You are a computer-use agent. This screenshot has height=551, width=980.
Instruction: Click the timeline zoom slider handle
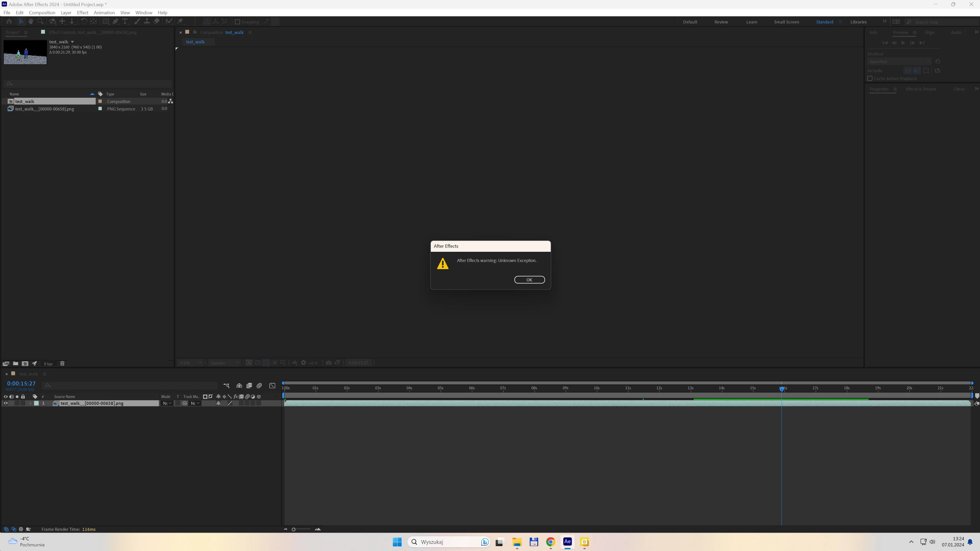coord(293,529)
